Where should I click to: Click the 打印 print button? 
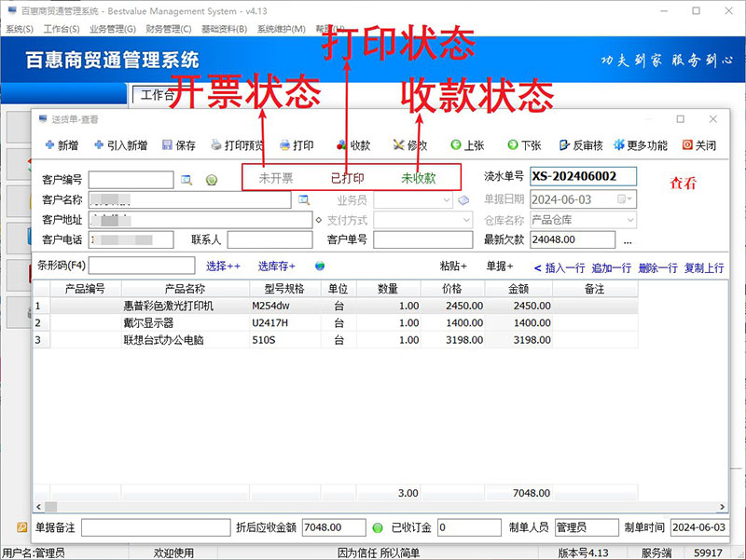click(297, 145)
